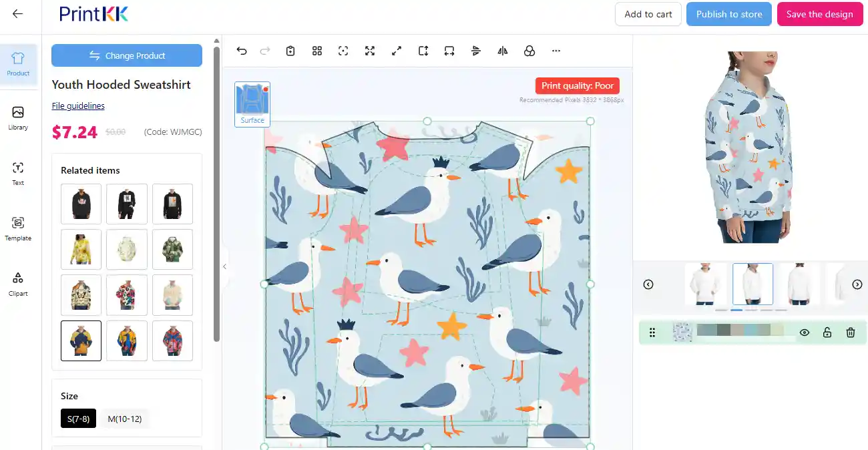Viewport: 868px width, 450px height.
Task: Open the Text tool in sidebar
Action: click(17, 174)
